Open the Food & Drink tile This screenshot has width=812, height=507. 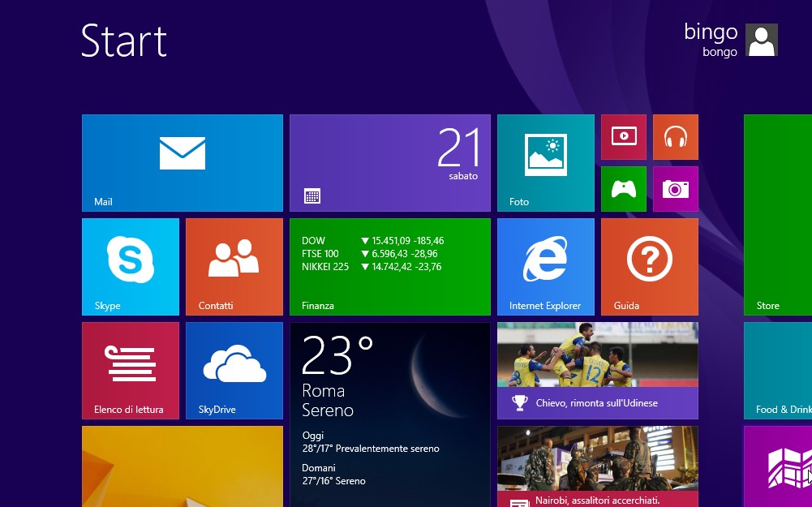(x=778, y=371)
